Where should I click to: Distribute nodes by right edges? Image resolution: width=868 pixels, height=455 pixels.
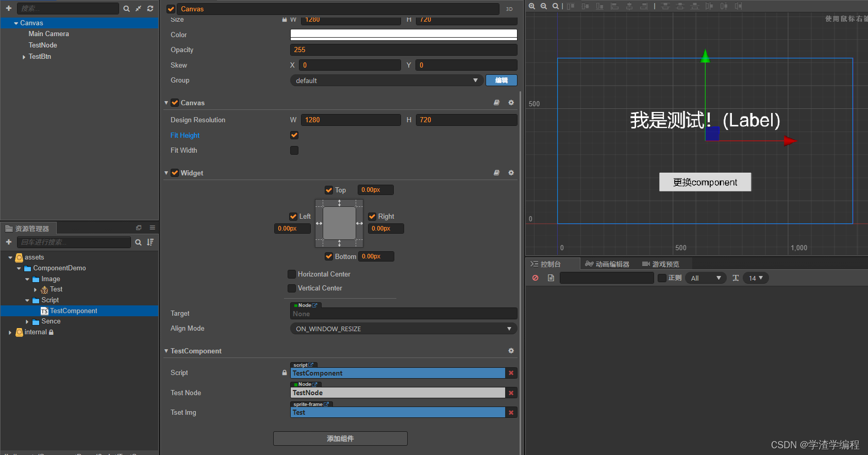[739, 6]
